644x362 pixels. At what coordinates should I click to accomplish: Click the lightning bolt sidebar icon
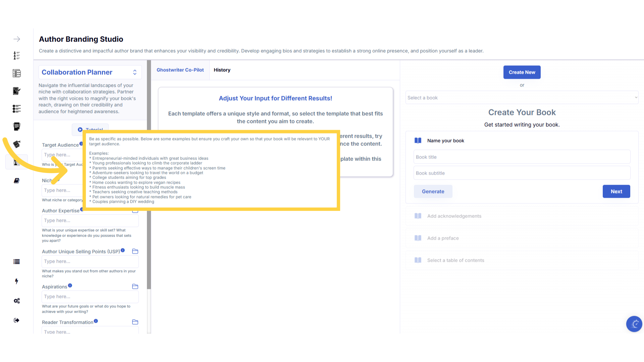tap(17, 281)
